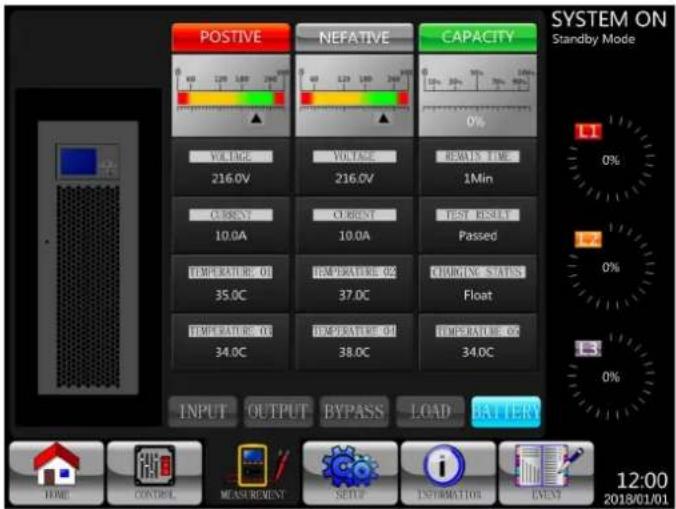Screen dimensions: 676x509
Task: Click the negative current 10.0A value
Action: click(x=354, y=236)
